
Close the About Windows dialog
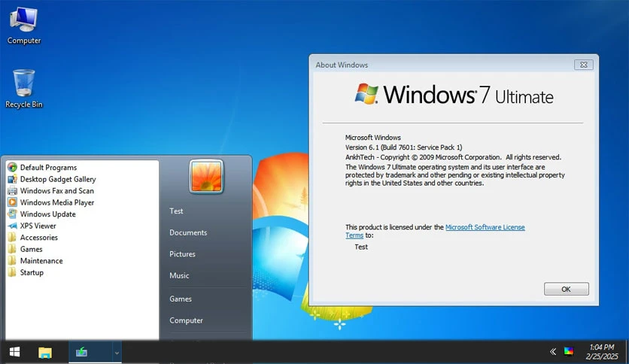click(584, 65)
